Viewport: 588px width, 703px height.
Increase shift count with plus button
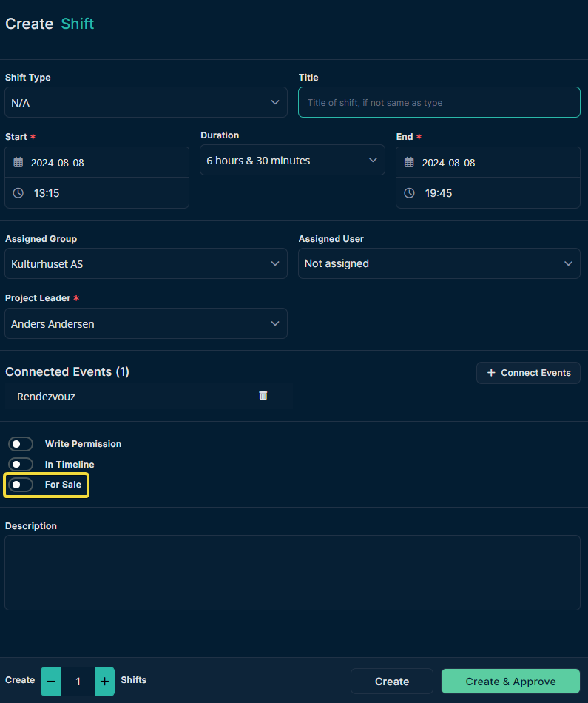click(x=104, y=682)
